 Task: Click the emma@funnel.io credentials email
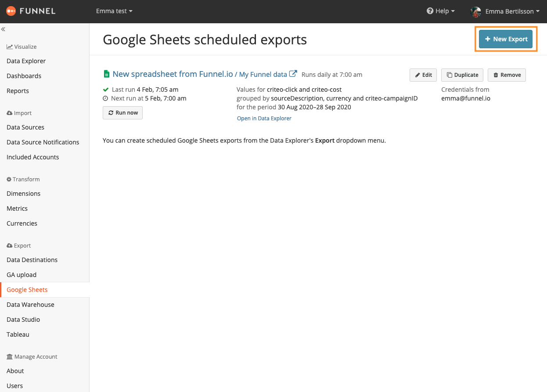[x=466, y=98]
